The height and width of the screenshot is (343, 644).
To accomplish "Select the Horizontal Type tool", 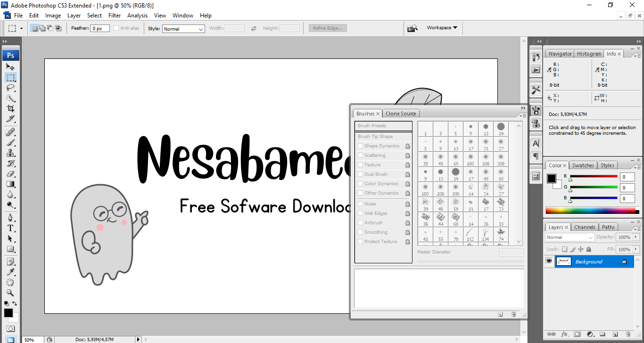I will (10, 228).
